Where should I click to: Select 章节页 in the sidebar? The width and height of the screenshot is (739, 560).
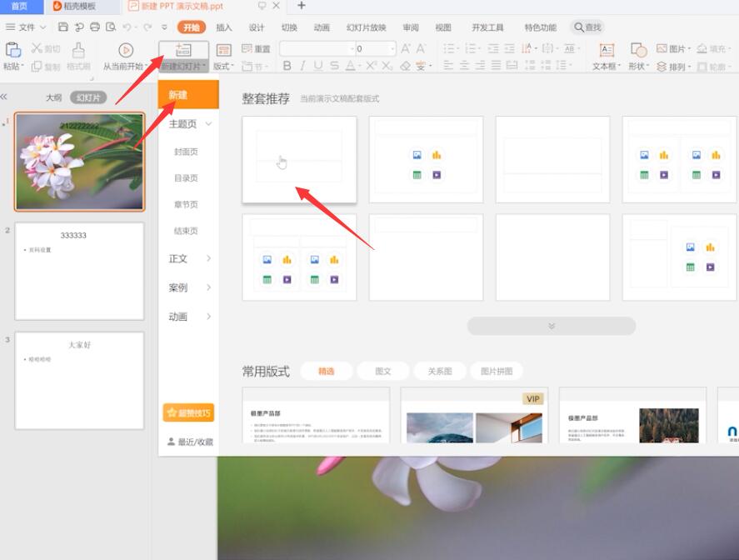pos(186,204)
